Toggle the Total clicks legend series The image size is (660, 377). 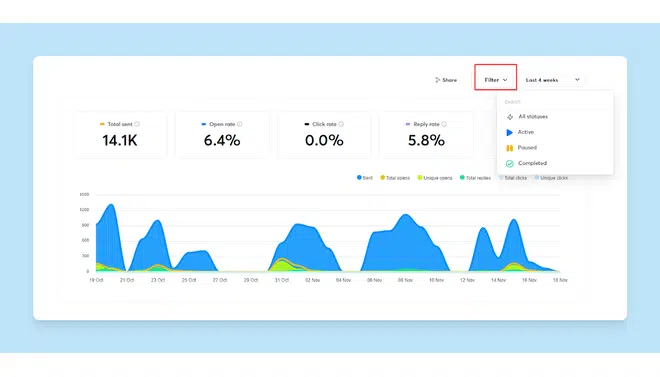pyautogui.click(x=513, y=178)
